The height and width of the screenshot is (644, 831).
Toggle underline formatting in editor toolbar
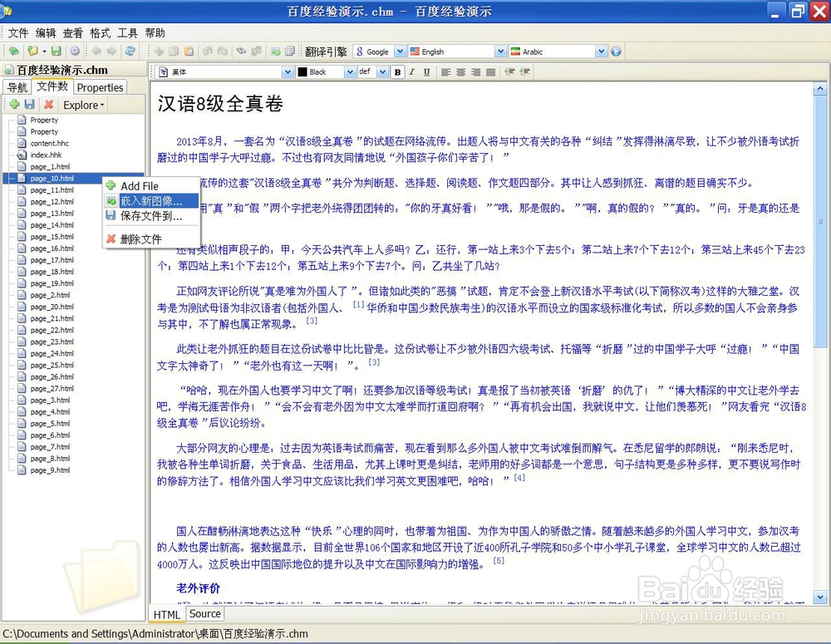click(426, 71)
